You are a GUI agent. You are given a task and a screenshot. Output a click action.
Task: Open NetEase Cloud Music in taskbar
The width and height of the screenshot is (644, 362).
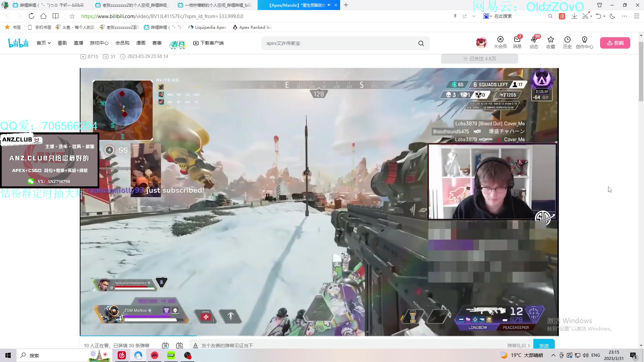pos(122,355)
